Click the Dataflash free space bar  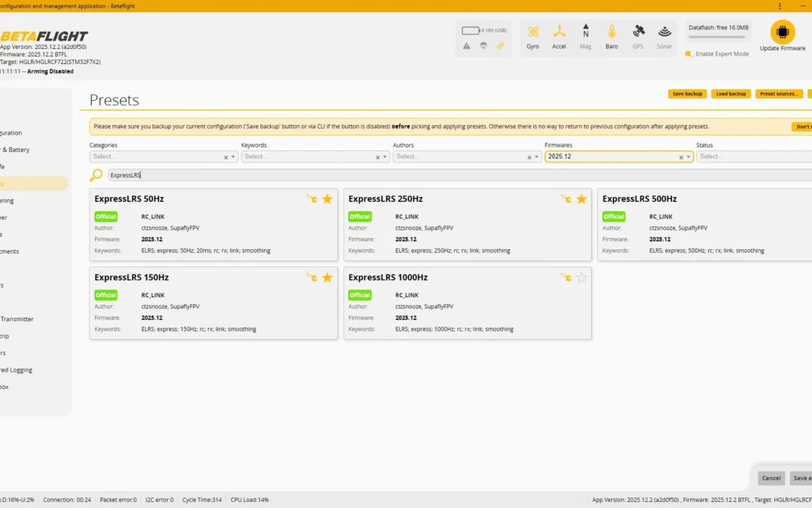[717, 38]
